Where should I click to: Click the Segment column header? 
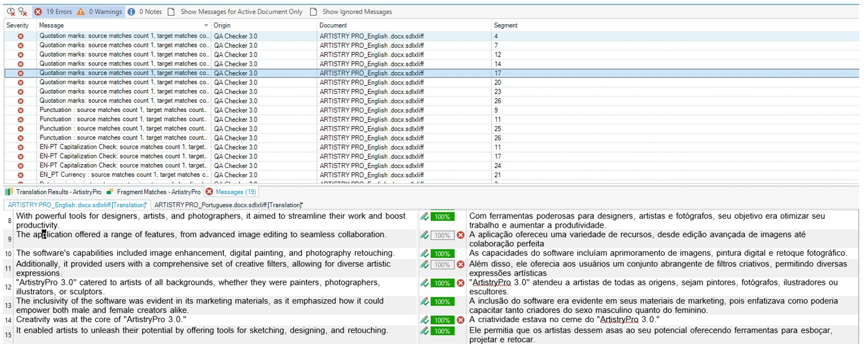coord(506,25)
